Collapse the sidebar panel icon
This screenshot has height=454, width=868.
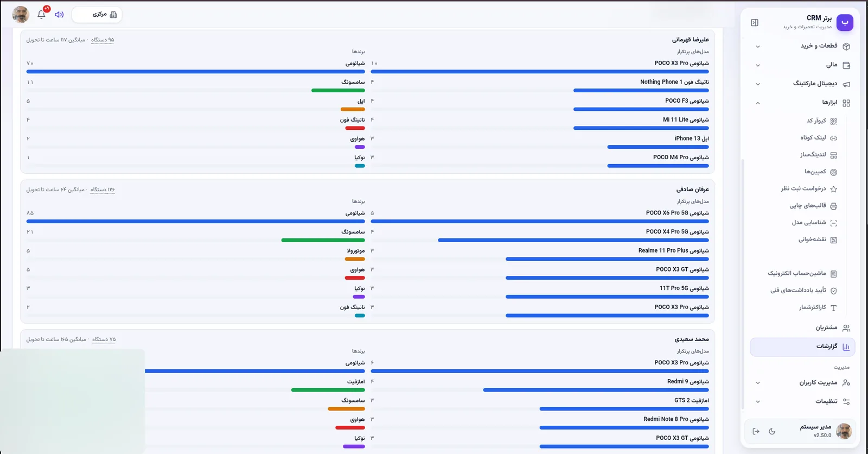(x=755, y=22)
